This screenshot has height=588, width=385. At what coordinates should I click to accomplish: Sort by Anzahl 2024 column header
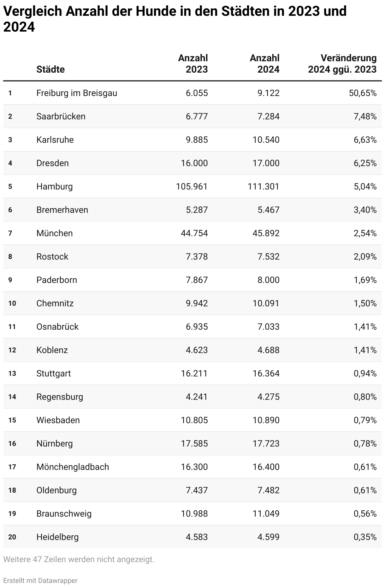(x=264, y=64)
